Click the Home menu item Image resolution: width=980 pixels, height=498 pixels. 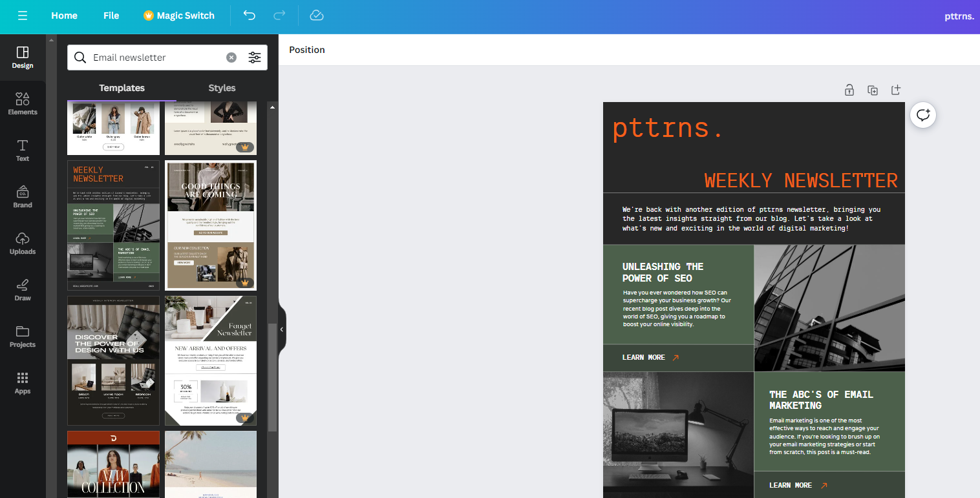point(64,16)
